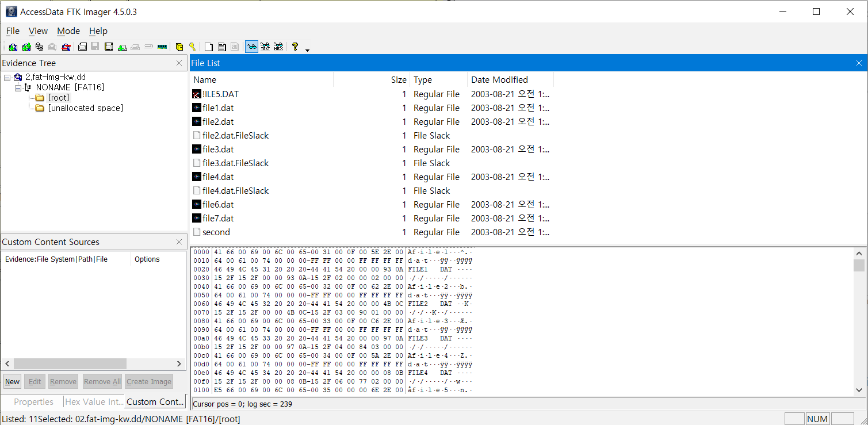Click the greyed Export Directory Listing icon
The width and height of the screenshot is (868, 425).
[x=235, y=47]
